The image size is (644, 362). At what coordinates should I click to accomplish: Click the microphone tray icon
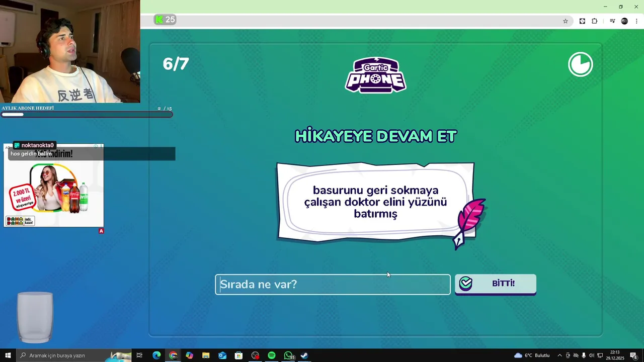584,355
